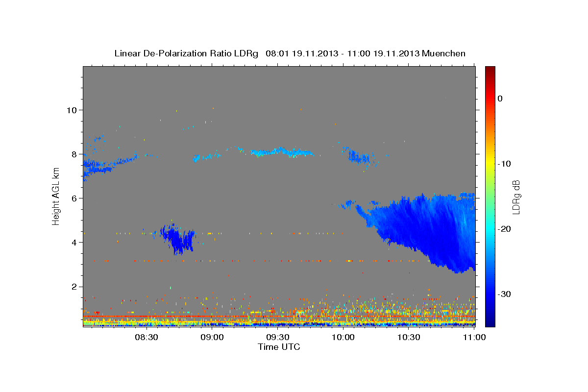This screenshot has height=392, width=588.
Task: Click the height tick label 10
Action: tap(72, 110)
